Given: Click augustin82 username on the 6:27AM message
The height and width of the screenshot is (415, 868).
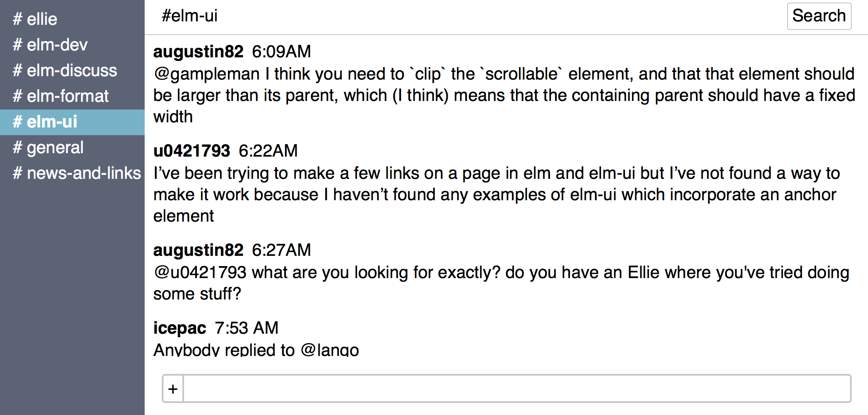Looking at the screenshot, I should (x=198, y=250).
